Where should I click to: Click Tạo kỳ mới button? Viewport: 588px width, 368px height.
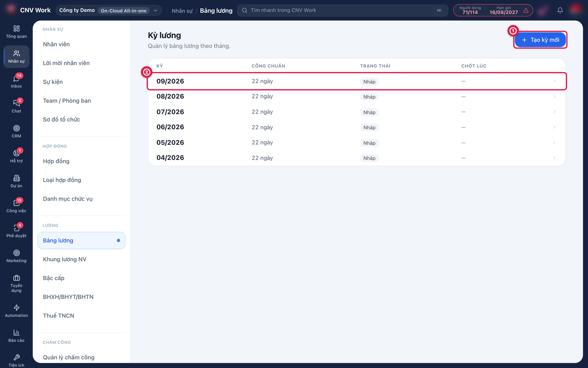540,40
